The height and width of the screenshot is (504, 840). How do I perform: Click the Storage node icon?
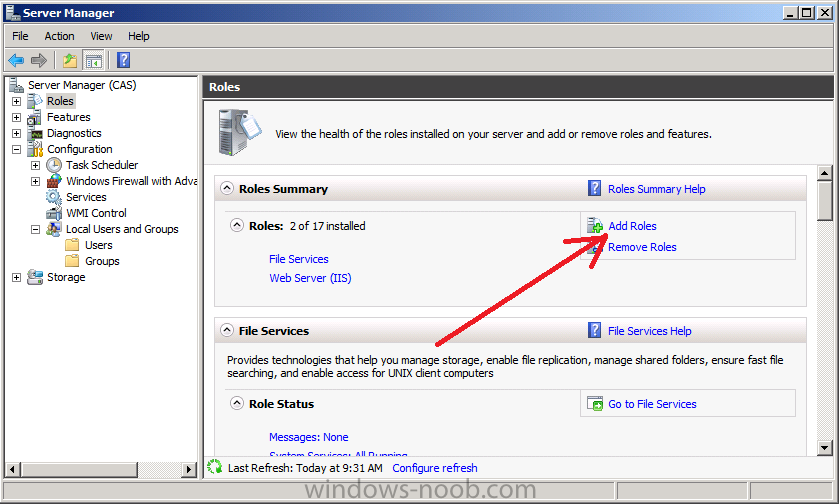35,277
